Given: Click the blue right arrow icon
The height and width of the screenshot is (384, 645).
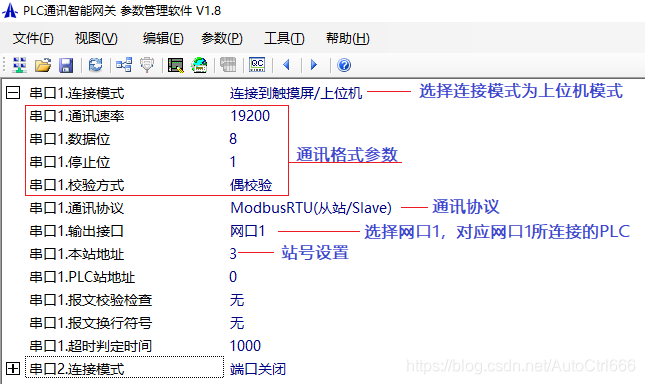Looking at the screenshot, I should [x=314, y=65].
